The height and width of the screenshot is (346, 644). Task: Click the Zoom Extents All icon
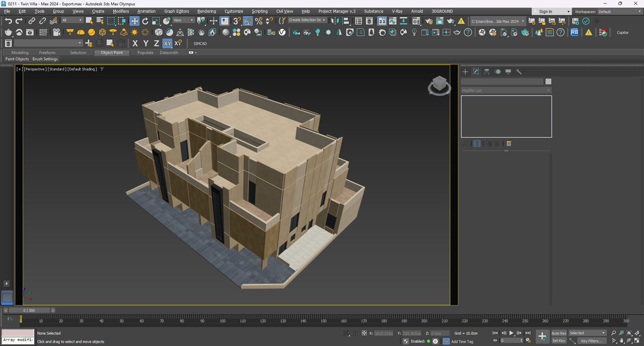tap(637, 333)
